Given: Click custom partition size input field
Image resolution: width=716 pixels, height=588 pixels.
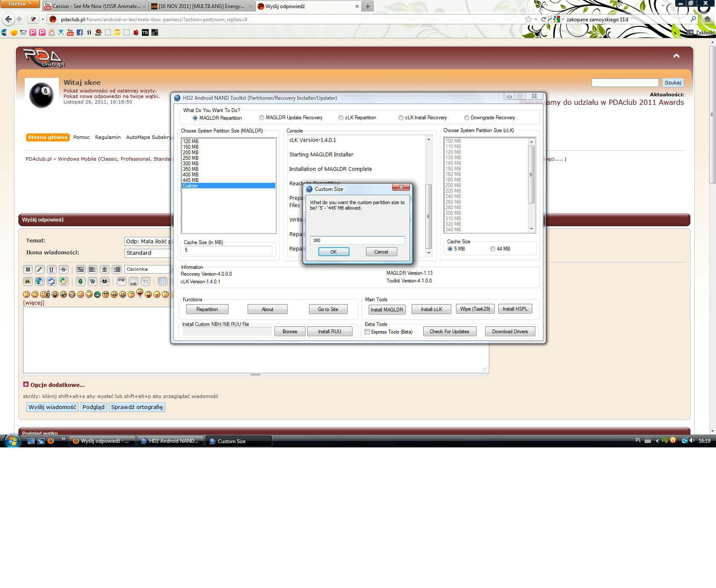Looking at the screenshot, I should click(x=358, y=240).
